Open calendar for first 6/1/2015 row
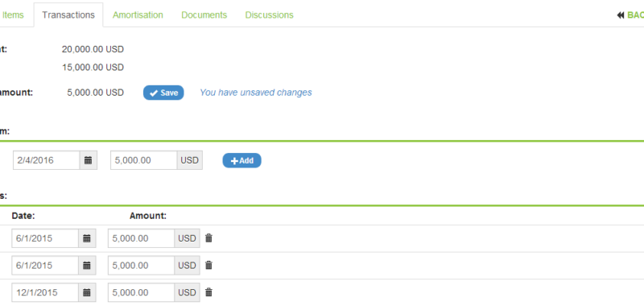Image resolution: width=644 pixels, height=306 pixels. coord(87,238)
